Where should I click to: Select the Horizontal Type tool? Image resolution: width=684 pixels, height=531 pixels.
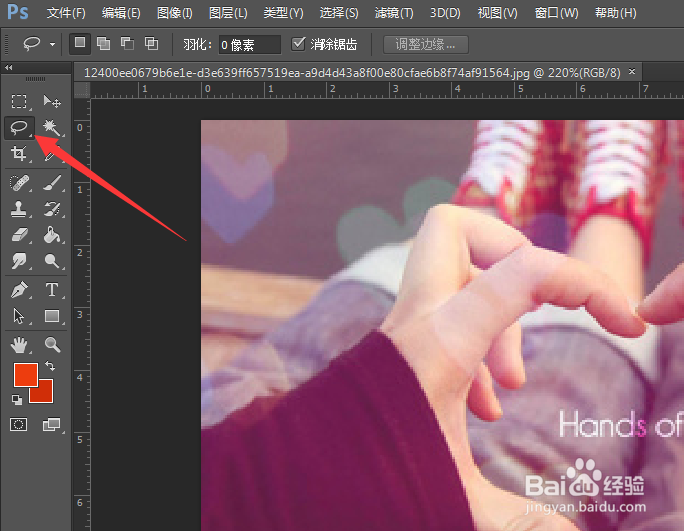pyautogui.click(x=52, y=290)
